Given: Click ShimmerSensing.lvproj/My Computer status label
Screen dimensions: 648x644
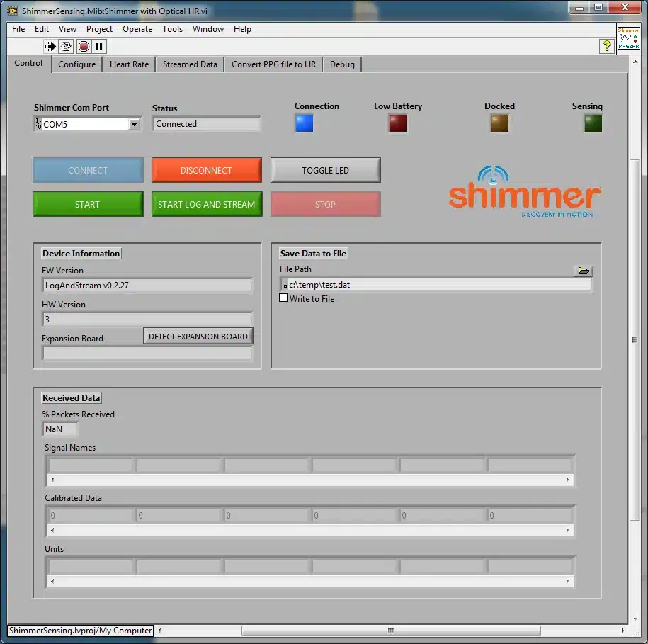Looking at the screenshot, I should point(80,631).
